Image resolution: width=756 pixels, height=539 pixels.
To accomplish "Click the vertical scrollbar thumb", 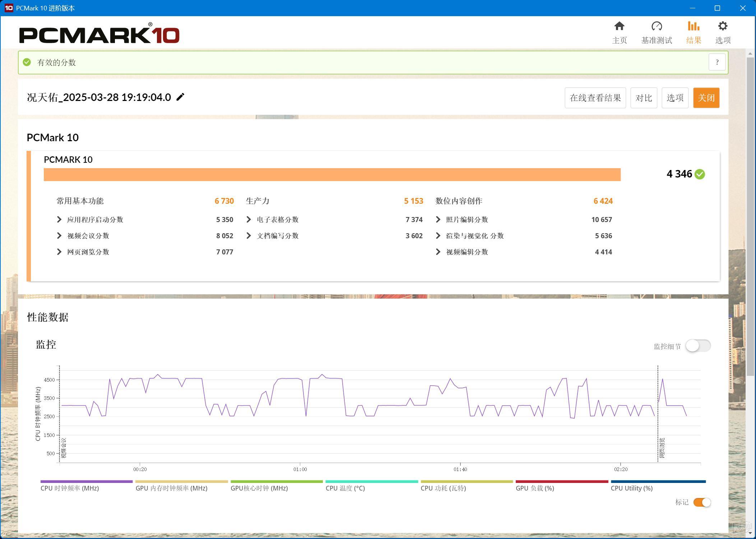I will click(750, 216).
